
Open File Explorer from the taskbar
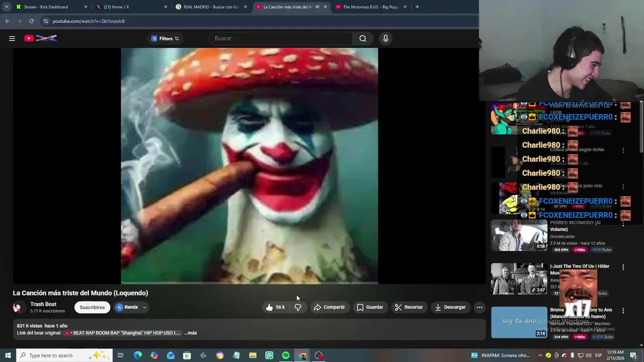coord(253,355)
